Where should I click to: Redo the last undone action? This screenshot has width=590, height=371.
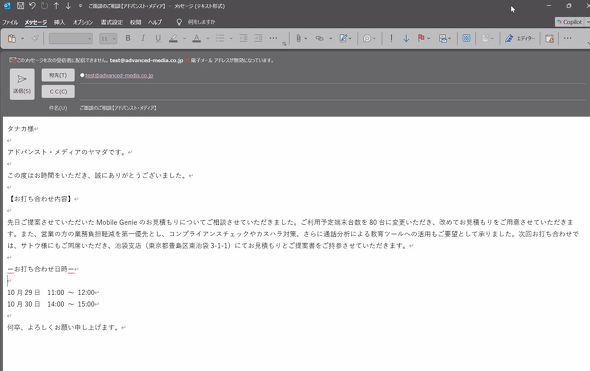tap(44, 6)
